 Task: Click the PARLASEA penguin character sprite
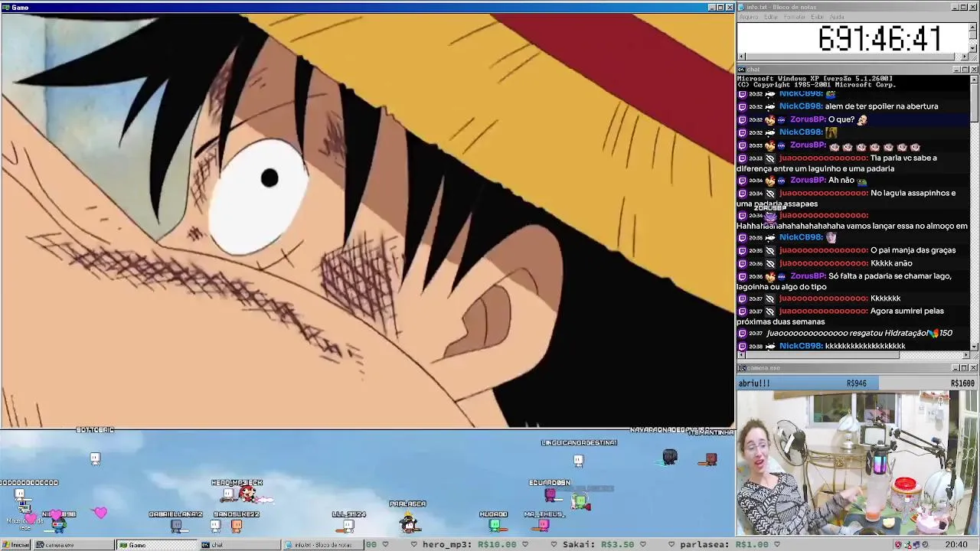(410, 522)
